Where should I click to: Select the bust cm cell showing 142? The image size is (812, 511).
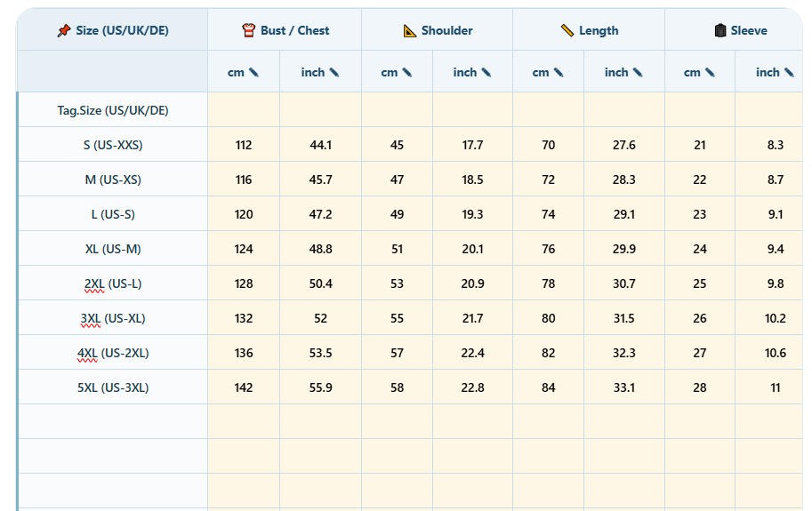(x=244, y=387)
